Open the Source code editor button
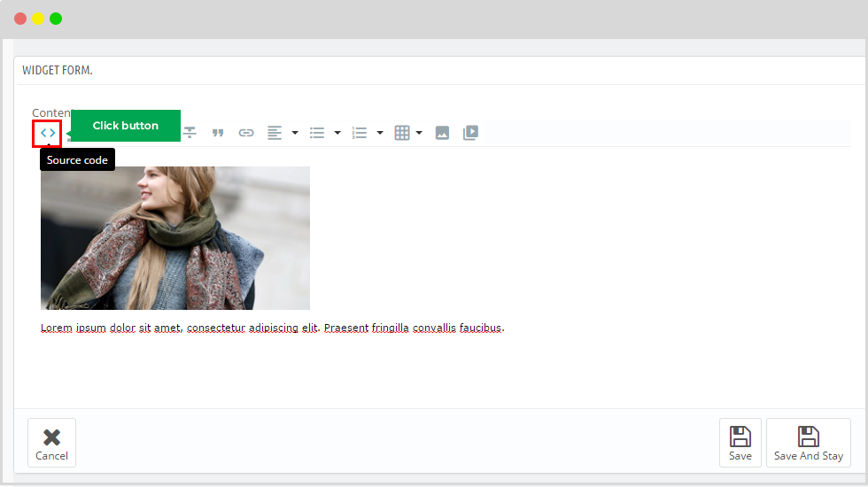Image resolution: width=868 pixels, height=487 pixels. tap(48, 133)
